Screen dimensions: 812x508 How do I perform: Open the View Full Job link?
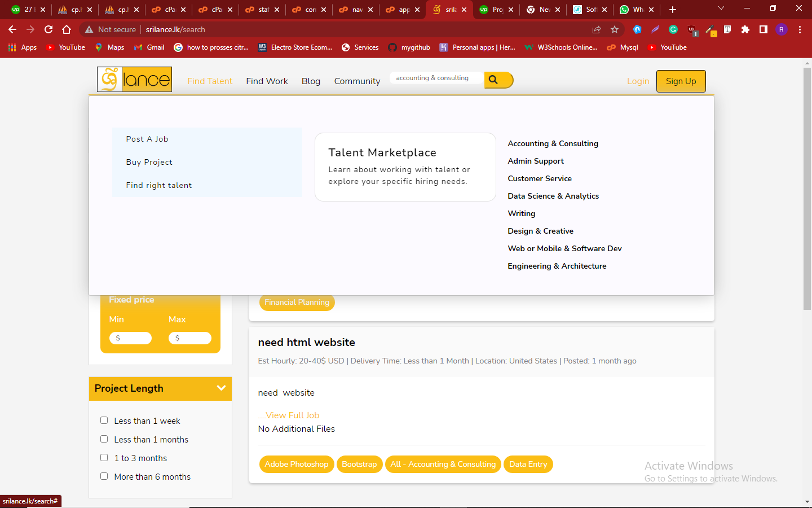click(289, 415)
